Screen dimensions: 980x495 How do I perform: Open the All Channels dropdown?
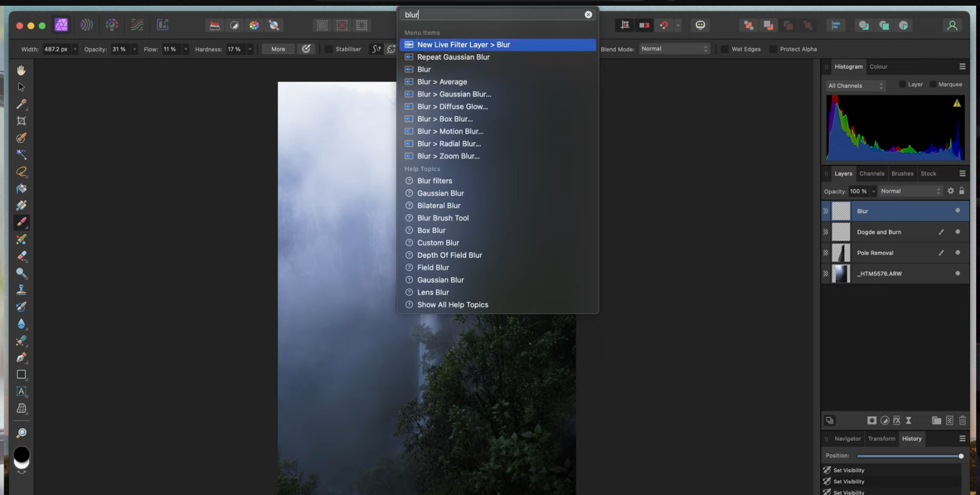pyautogui.click(x=856, y=86)
